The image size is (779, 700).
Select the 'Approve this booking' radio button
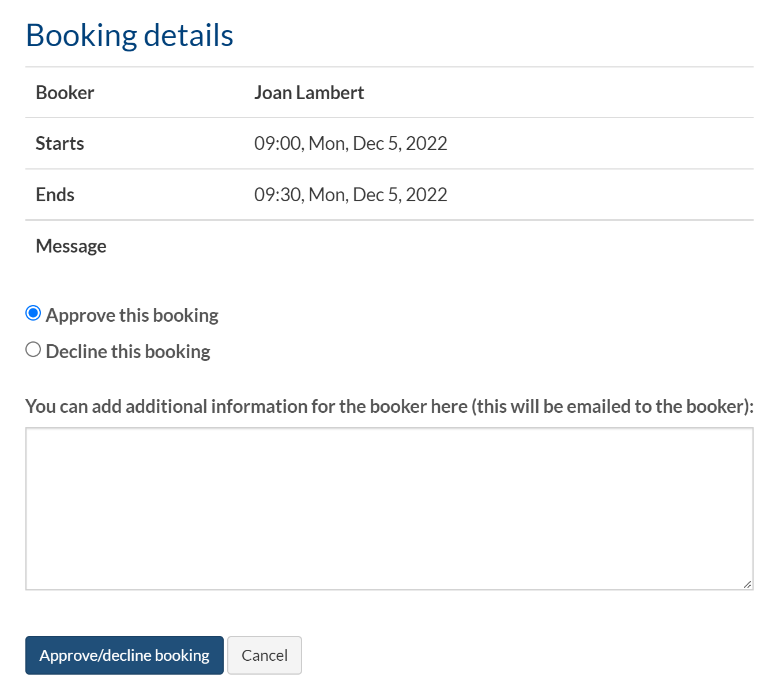pyautogui.click(x=33, y=314)
